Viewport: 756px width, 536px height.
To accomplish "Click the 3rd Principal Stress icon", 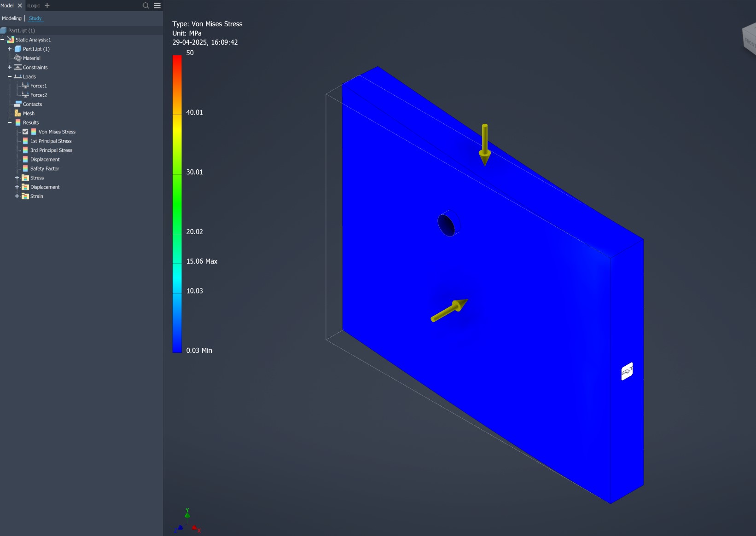I will click(25, 150).
